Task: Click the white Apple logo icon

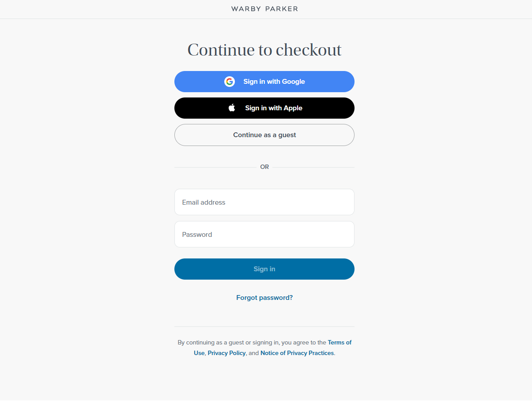Action: coord(232,108)
